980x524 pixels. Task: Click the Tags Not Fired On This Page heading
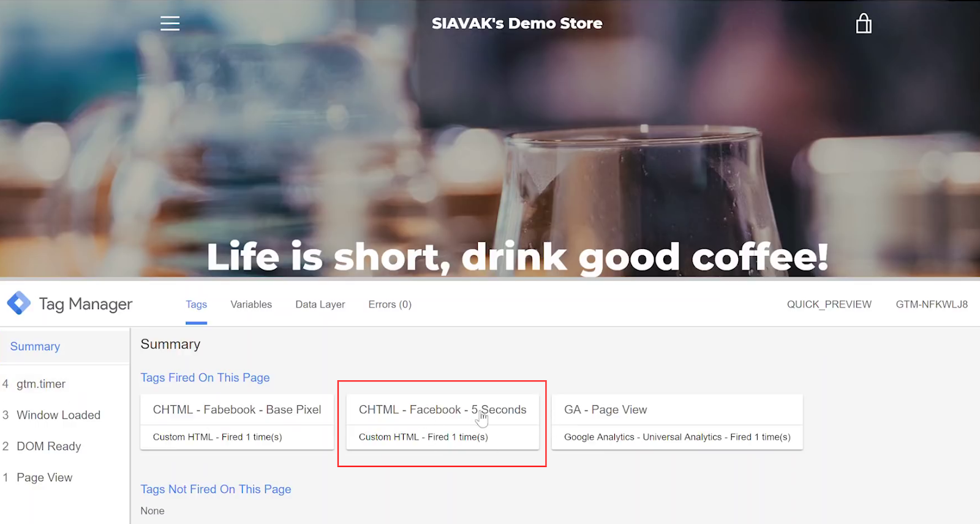pyautogui.click(x=216, y=489)
